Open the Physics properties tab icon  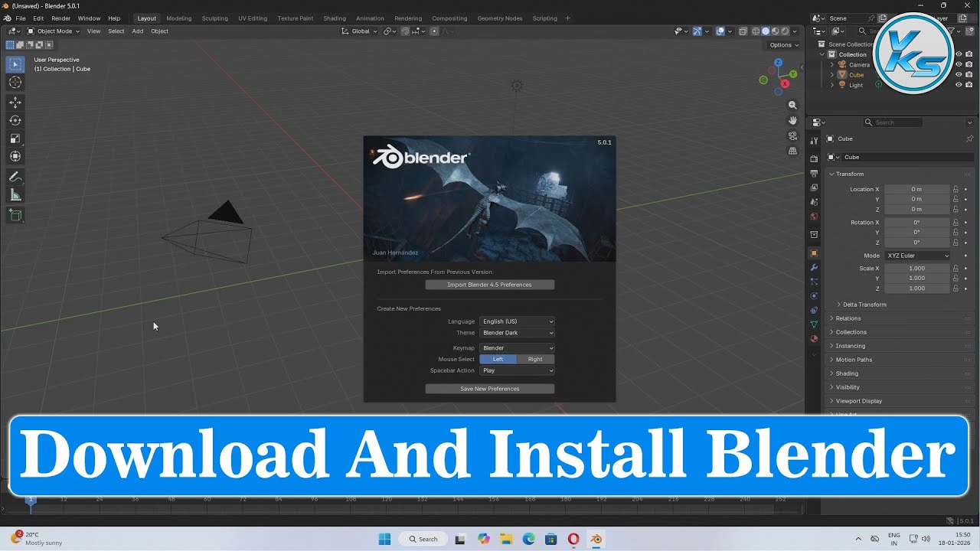point(814,295)
